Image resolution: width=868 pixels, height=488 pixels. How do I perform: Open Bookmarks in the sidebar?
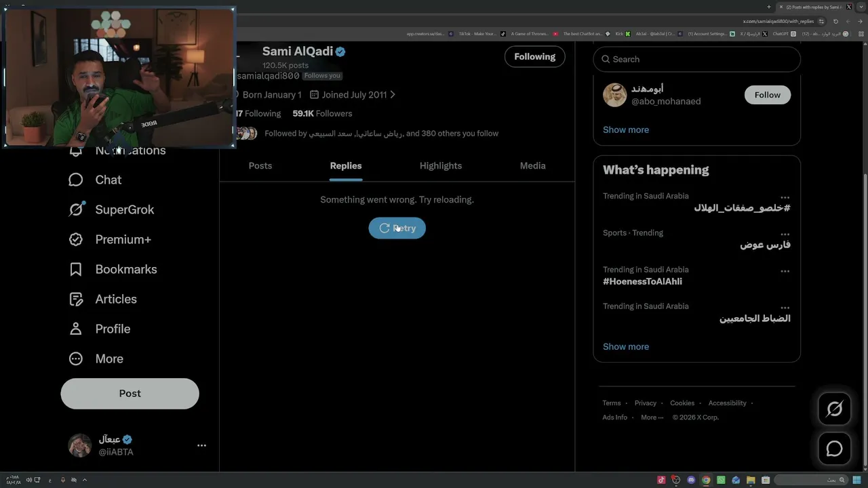point(113,269)
